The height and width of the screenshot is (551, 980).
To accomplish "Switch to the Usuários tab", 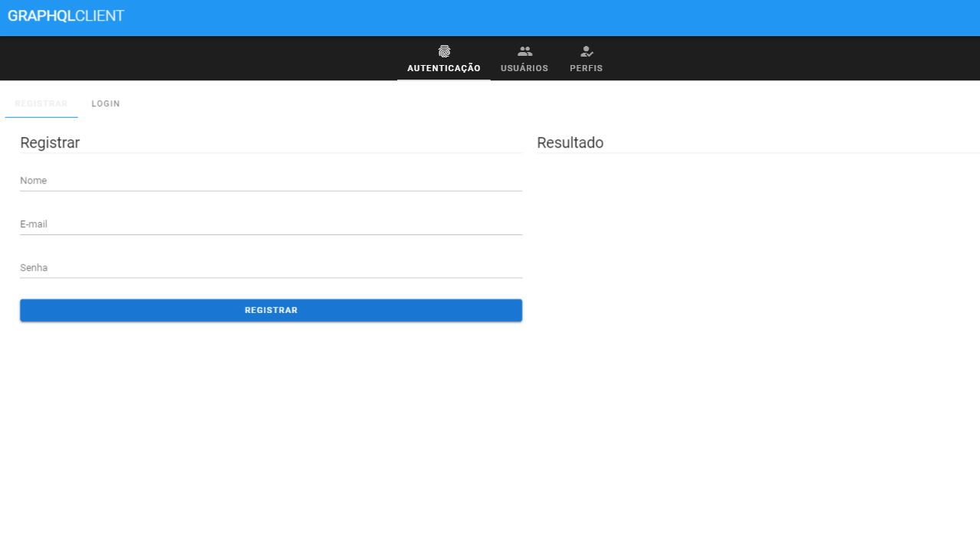I will point(524,59).
